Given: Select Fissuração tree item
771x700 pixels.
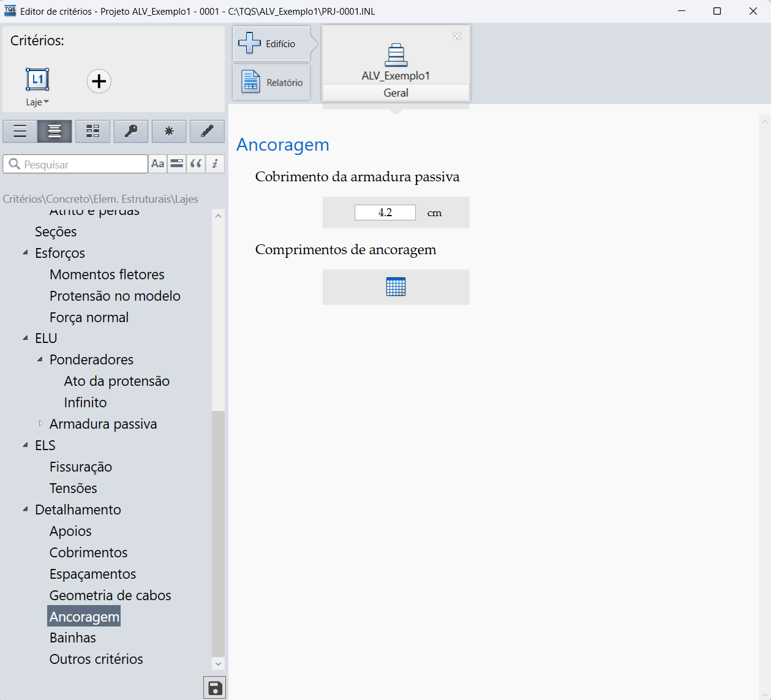Looking at the screenshot, I should click(x=81, y=467).
